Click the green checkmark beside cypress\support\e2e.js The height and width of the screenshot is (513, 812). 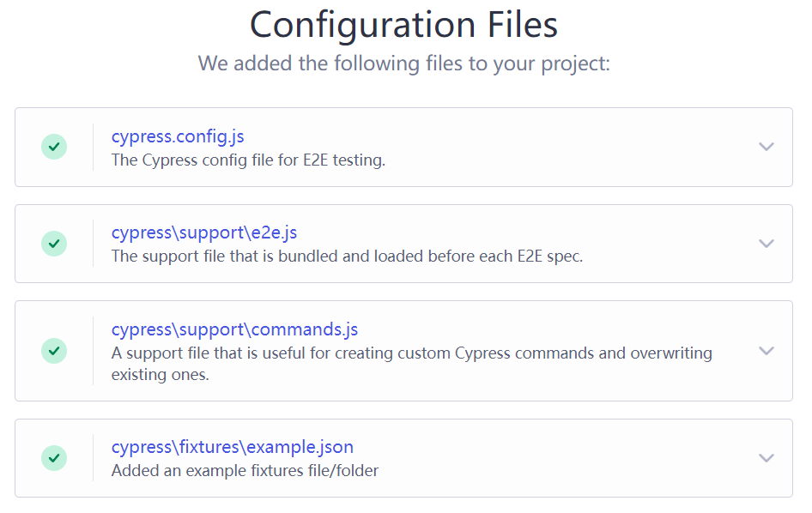coord(54,244)
